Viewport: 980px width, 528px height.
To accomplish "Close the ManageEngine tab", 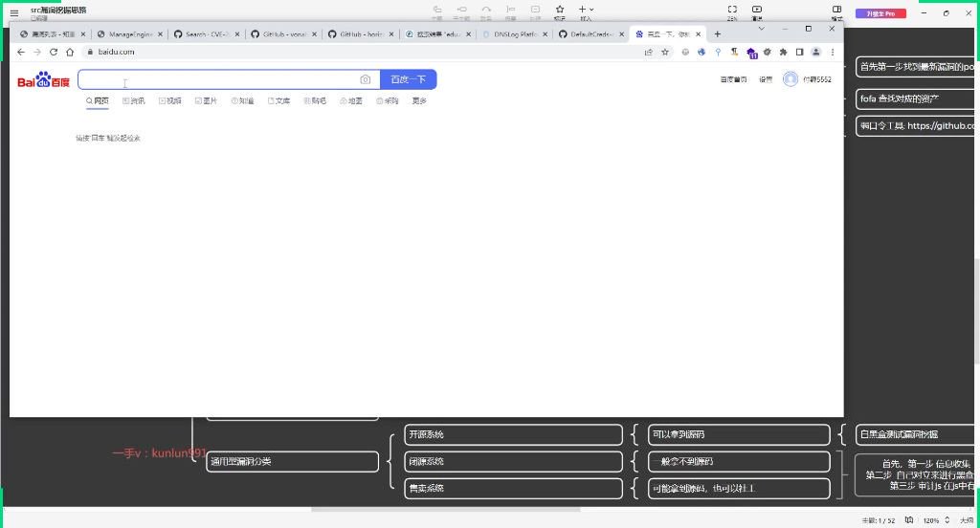I will [160, 34].
